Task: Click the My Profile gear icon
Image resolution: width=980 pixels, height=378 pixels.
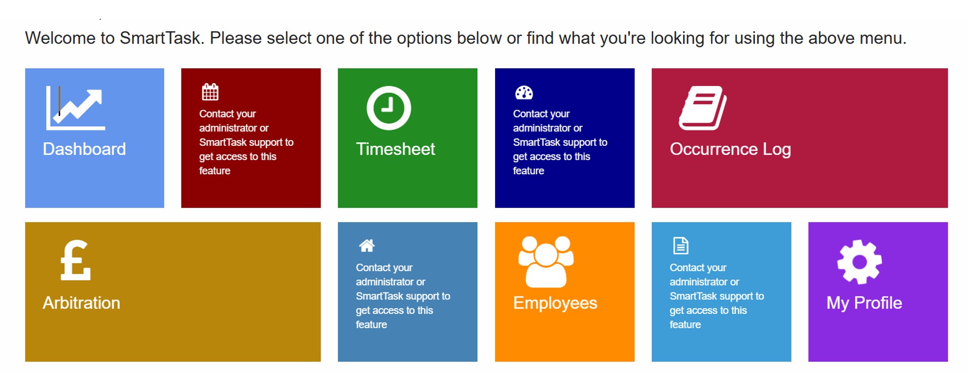Action: pyautogui.click(x=859, y=262)
